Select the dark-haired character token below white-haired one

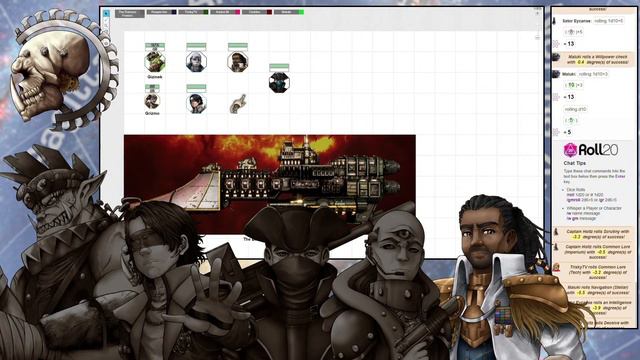tap(196, 104)
